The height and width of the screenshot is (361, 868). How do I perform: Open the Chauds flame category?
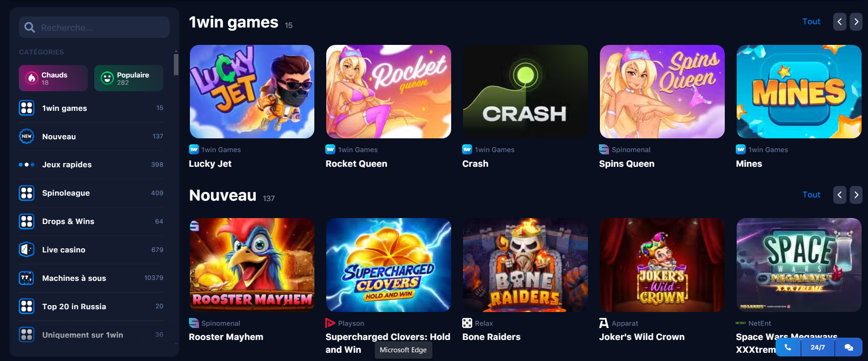pyautogui.click(x=53, y=78)
